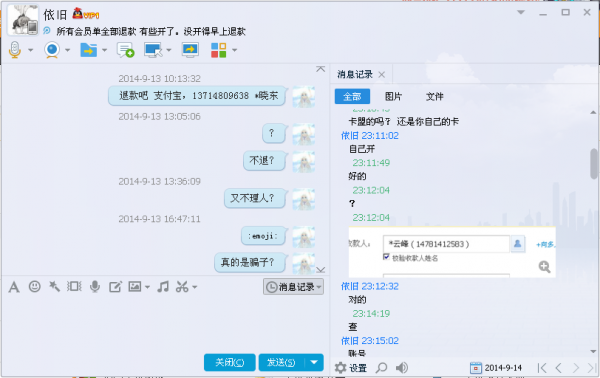
Task: Start a voice call with microphone icon
Action: click(x=15, y=50)
